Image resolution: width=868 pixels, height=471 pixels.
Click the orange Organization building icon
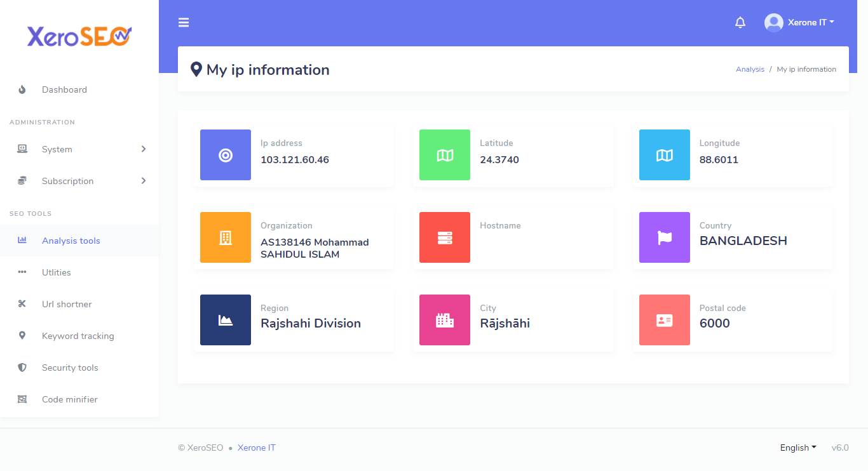click(226, 237)
